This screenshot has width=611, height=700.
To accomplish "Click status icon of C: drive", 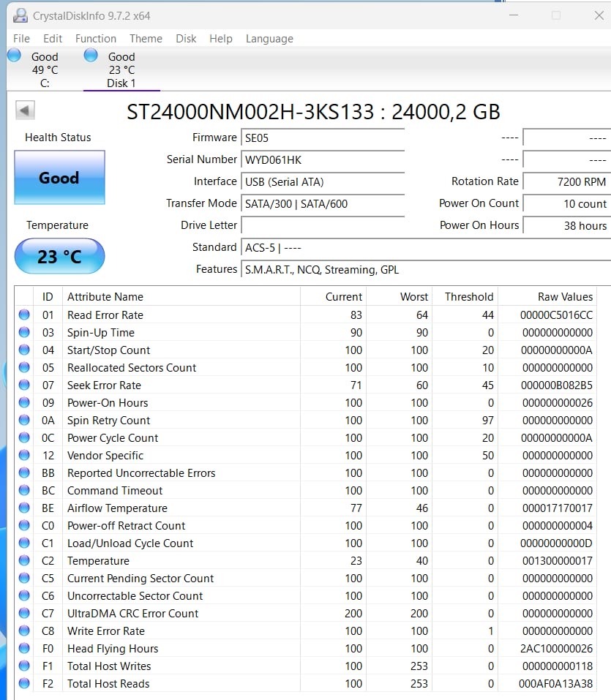I will 15,56.
